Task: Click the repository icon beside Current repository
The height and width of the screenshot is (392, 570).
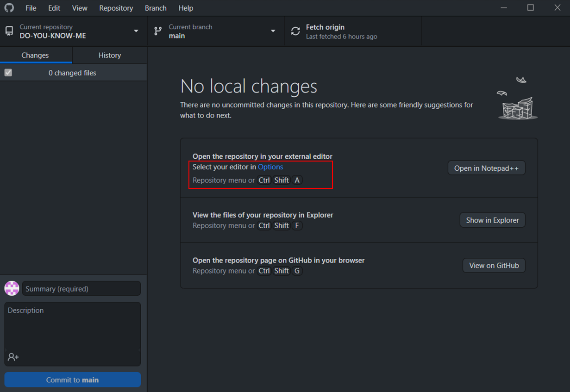Action: pyautogui.click(x=9, y=31)
